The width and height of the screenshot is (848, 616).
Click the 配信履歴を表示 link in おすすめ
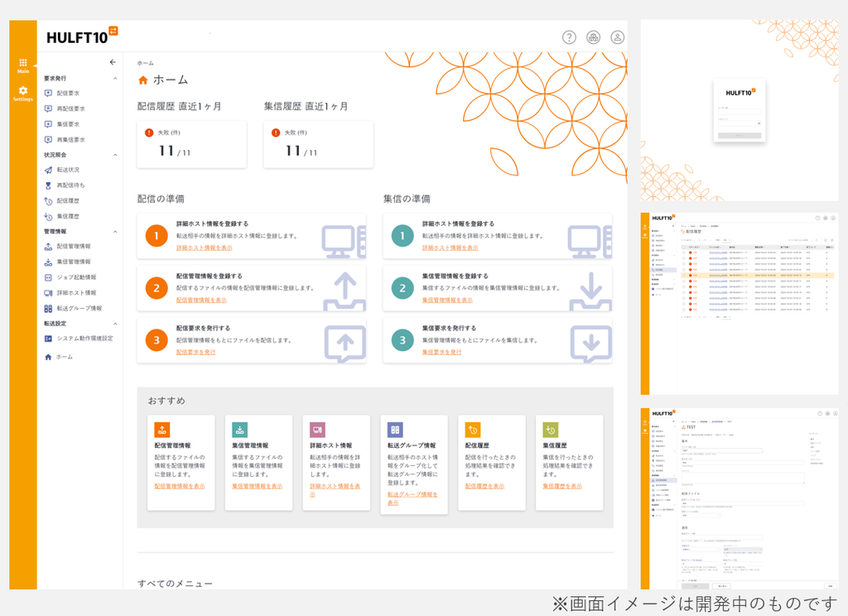(484, 486)
